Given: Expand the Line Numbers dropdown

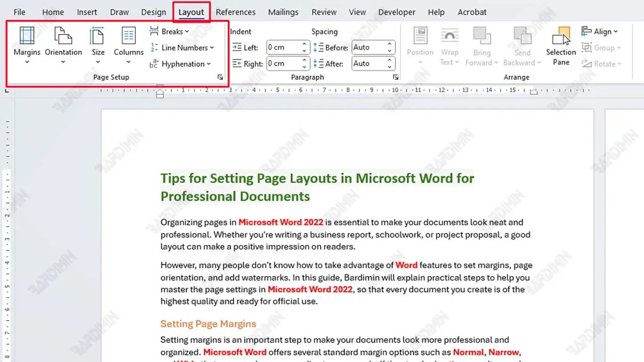Looking at the screenshot, I should pos(182,48).
